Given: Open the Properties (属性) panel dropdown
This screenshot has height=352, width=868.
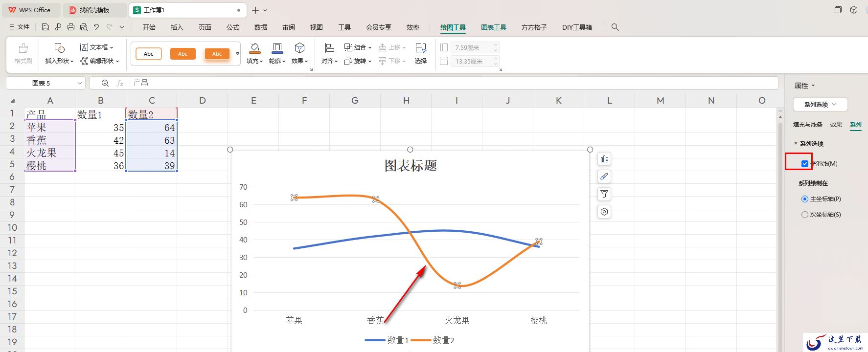Looking at the screenshot, I should [x=805, y=86].
